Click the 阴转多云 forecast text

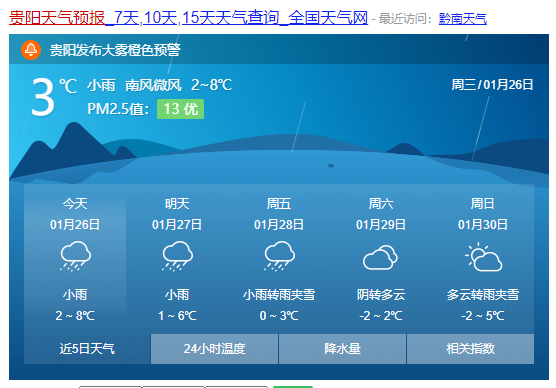[x=381, y=295]
